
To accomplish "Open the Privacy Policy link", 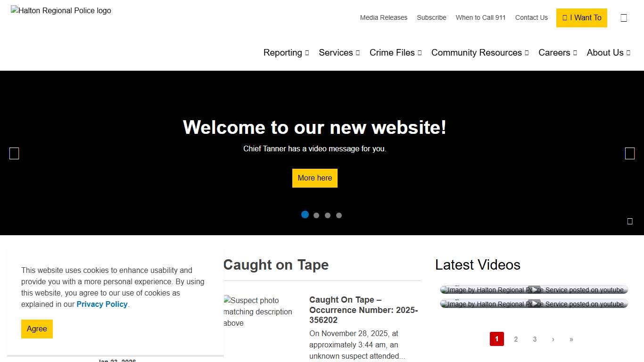I will coord(102,304).
